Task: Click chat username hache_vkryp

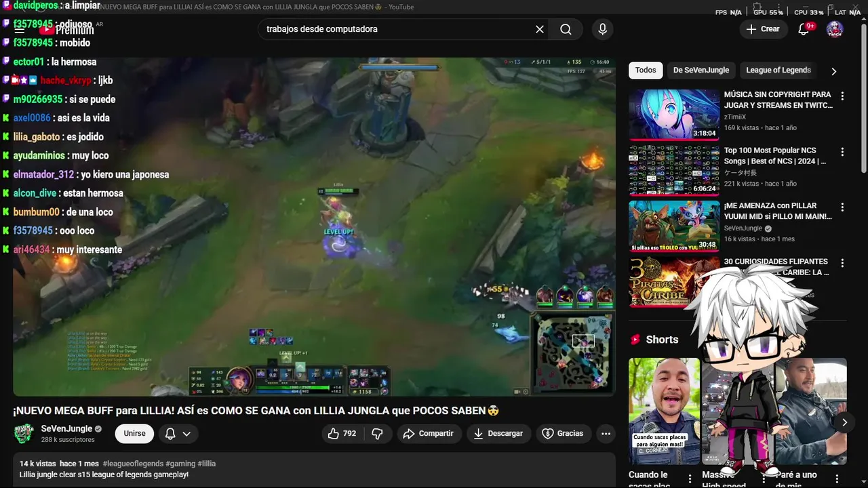Action: (65, 80)
